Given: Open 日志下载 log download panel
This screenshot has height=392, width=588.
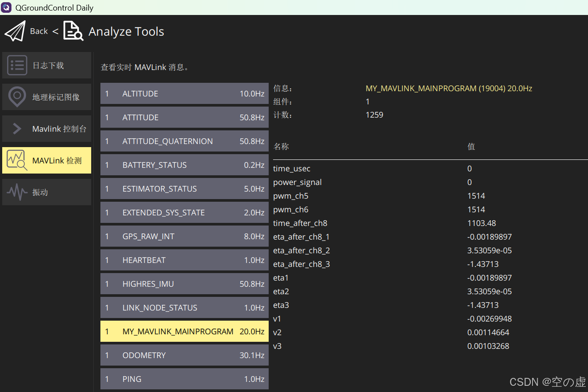Looking at the screenshot, I should pyautogui.click(x=46, y=65).
